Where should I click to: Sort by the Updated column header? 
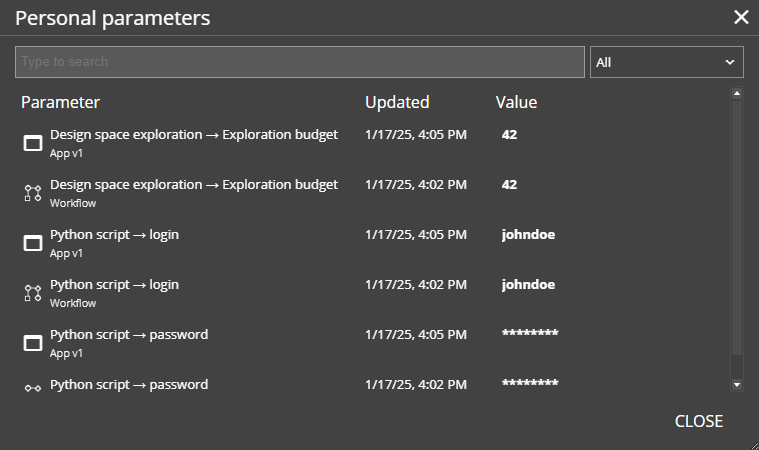coord(397,102)
